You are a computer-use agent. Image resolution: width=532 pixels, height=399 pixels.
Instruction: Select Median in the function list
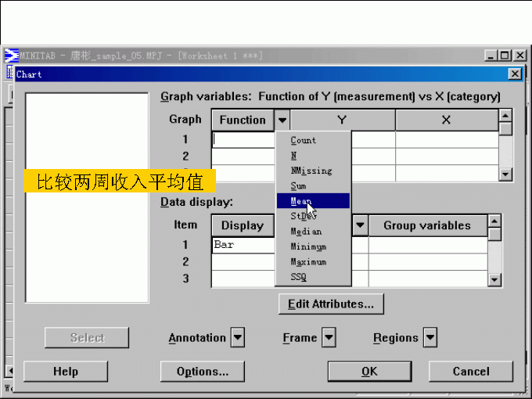pyautogui.click(x=306, y=232)
